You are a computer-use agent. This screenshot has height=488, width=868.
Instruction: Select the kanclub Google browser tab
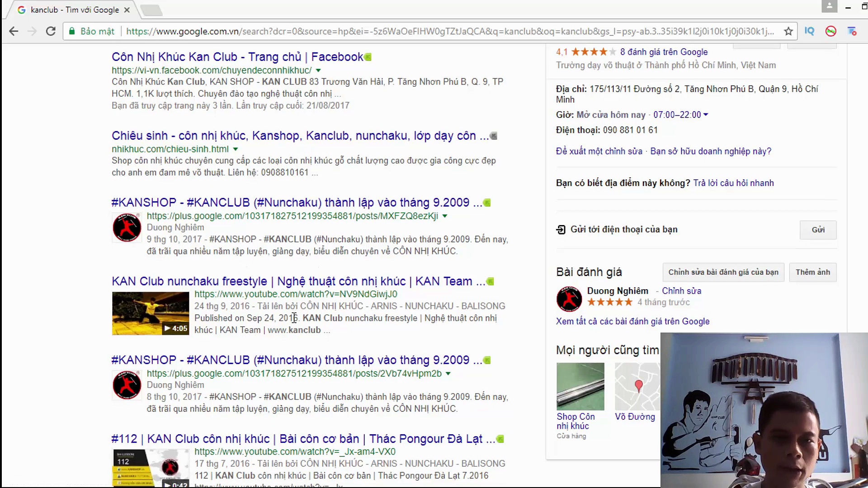point(75,9)
